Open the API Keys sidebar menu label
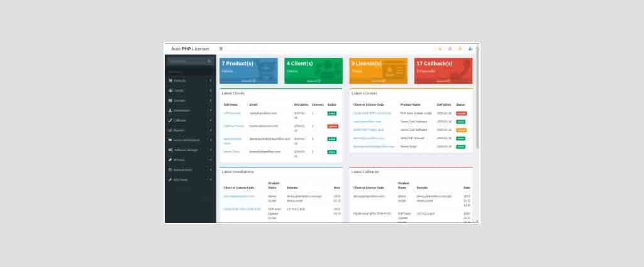Screen dimensions: 644x267 click(x=179, y=159)
